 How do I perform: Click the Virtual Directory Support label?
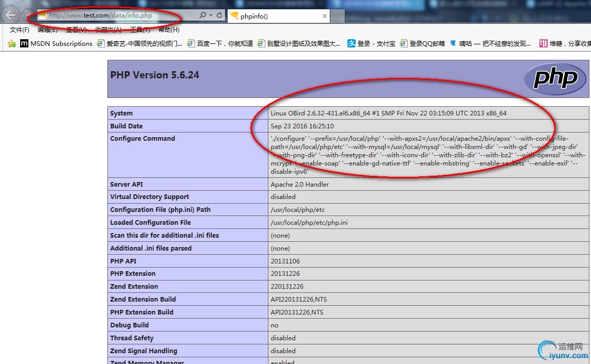tap(150, 197)
